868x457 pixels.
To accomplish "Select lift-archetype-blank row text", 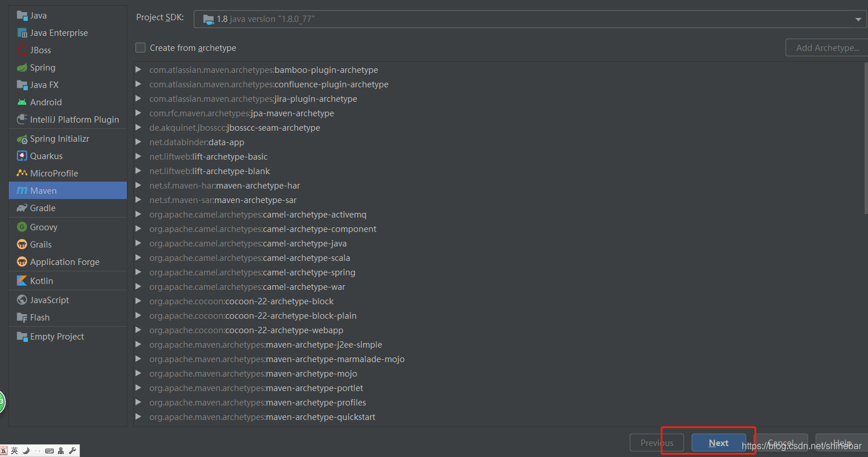I will (210, 171).
